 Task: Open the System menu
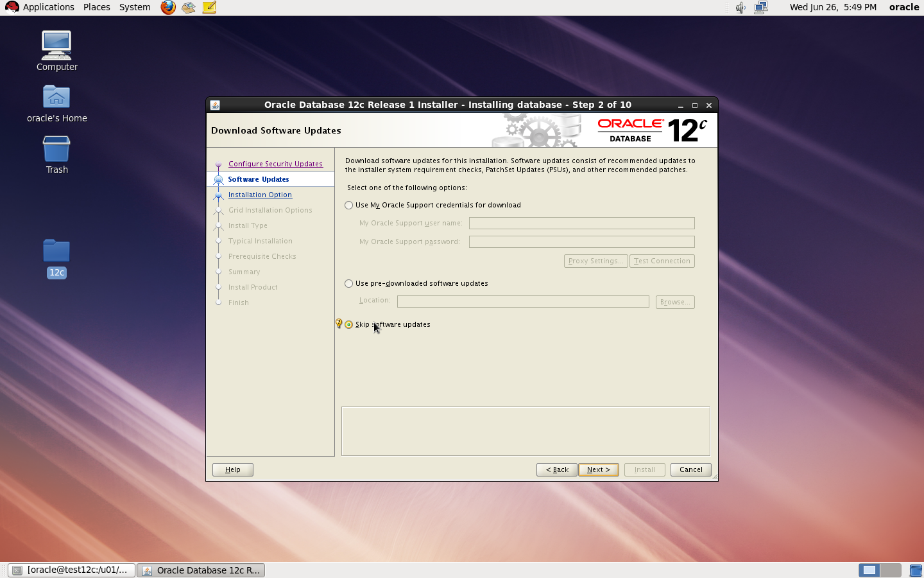(x=134, y=7)
